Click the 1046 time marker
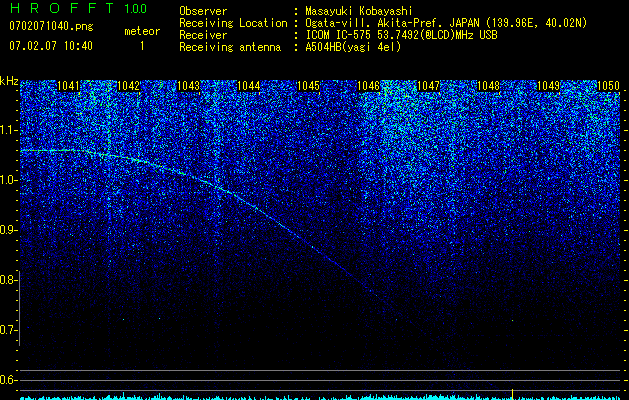This screenshot has height=400, width=629. click(x=368, y=86)
